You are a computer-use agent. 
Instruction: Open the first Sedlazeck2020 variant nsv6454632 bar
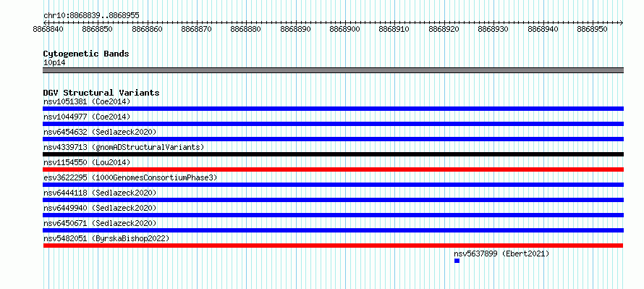pyautogui.click(x=333, y=139)
